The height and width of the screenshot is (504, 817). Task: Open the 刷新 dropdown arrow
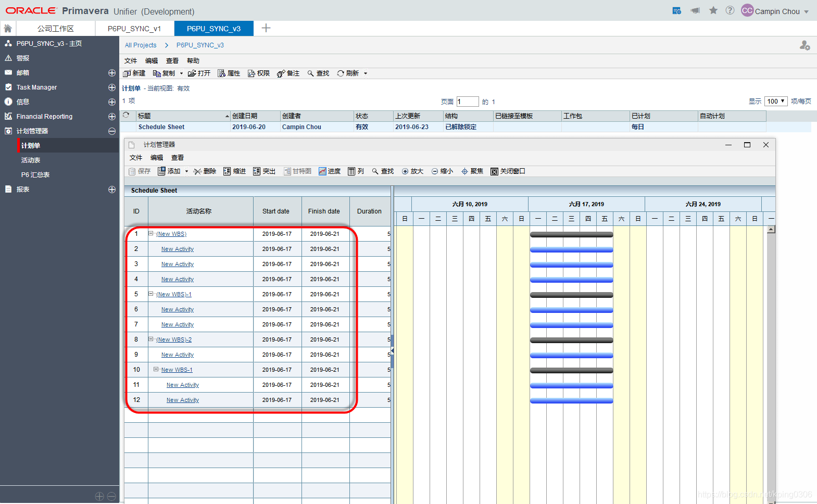pyautogui.click(x=366, y=73)
